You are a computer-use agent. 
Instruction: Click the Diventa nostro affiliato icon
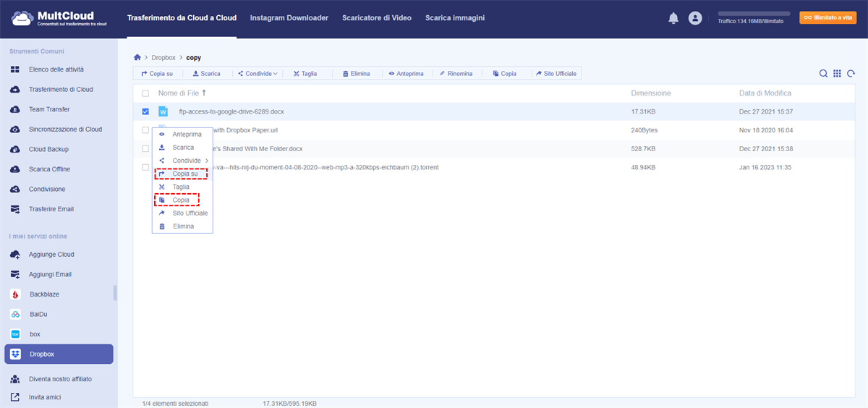(15, 379)
